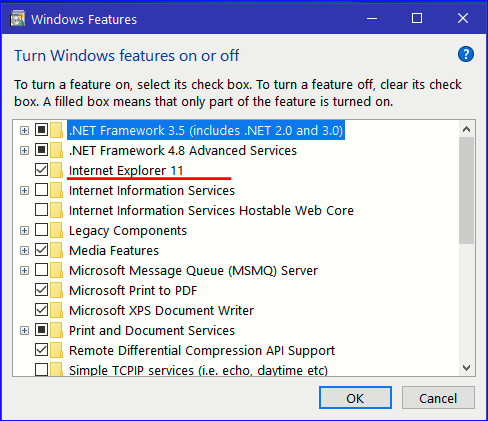
Task: Uncheck the Media Features checkbox
Action: pyautogui.click(x=41, y=250)
